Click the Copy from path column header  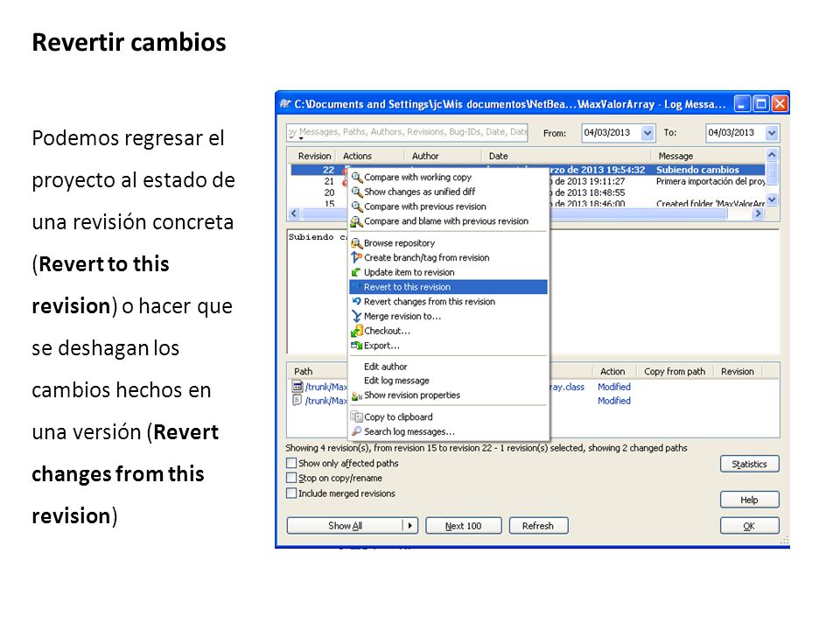point(675,371)
